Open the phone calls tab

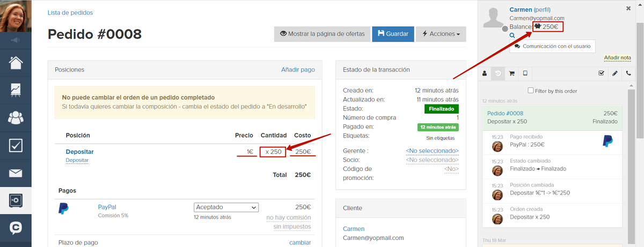click(x=628, y=73)
